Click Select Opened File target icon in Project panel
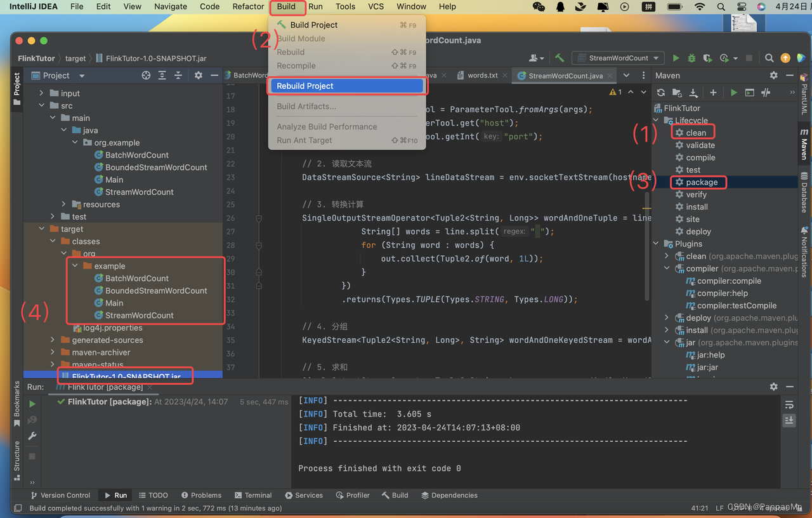 (x=146, y=75)
